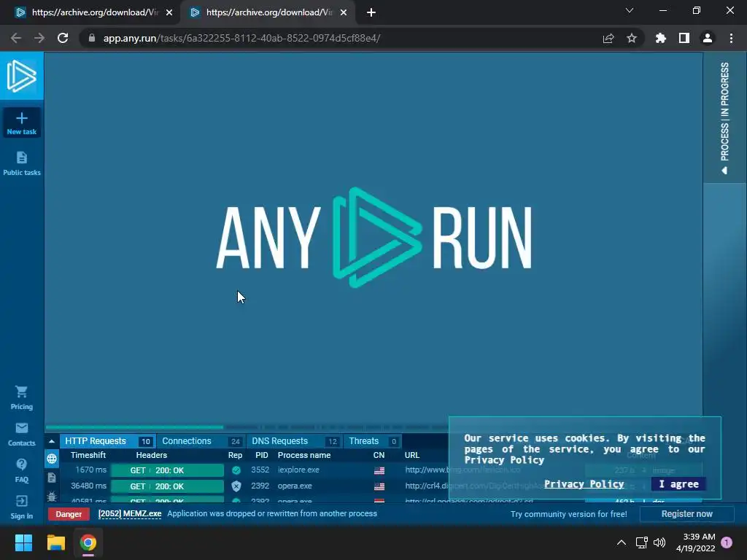Click the network display tray icon
This screenshot has height=560, width=747.
(x=641, y=542)
